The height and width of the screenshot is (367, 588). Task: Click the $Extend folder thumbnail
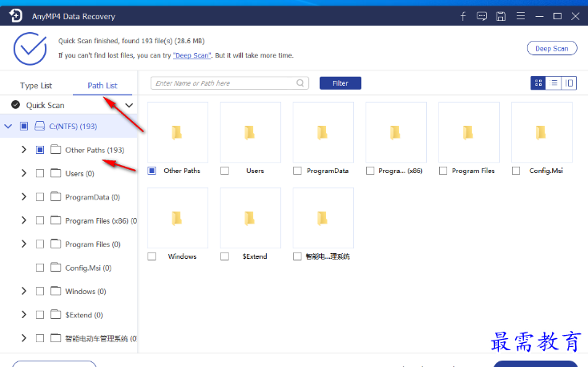tap(250, 218)
